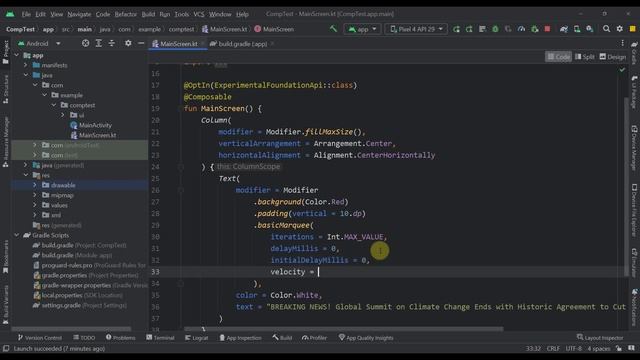Click the Debug app bug icon
The image size is (640, 360).
point(495,29)
